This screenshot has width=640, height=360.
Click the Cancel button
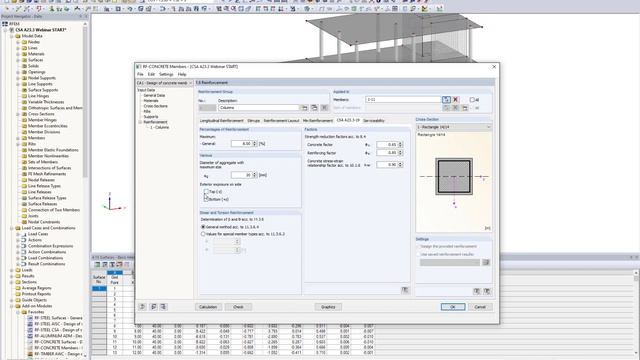[x=480, y=307]
